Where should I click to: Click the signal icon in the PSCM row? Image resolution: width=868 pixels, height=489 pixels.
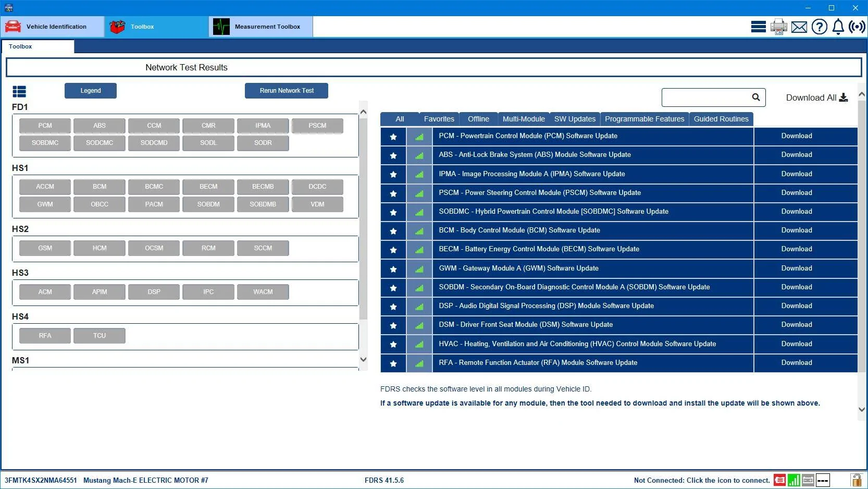pyautogui.click(x=419, y=193)
